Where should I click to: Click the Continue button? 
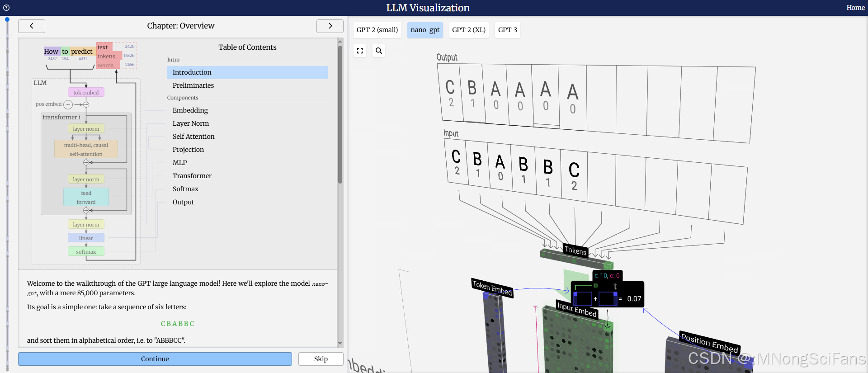pyautogui.click(x=155, y=359)
